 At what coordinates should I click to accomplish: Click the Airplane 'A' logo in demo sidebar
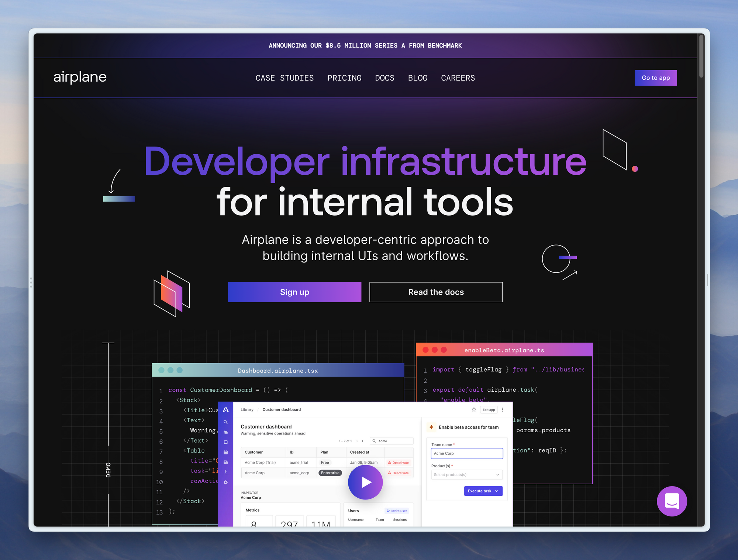point(226,410)
